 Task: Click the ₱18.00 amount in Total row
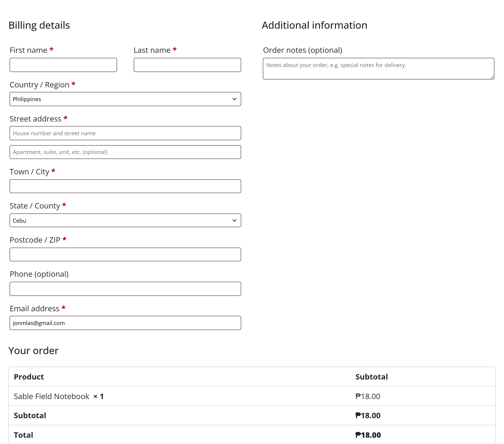tap(368, 435)
